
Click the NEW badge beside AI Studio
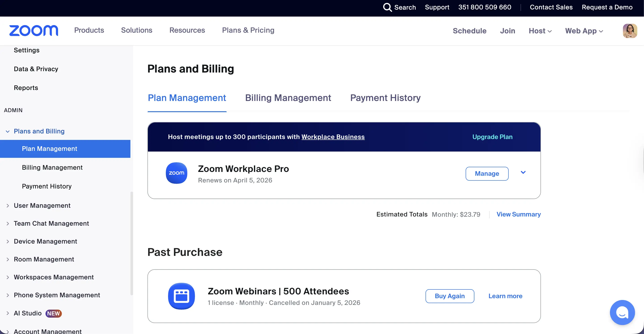click(x=54, y=313)
